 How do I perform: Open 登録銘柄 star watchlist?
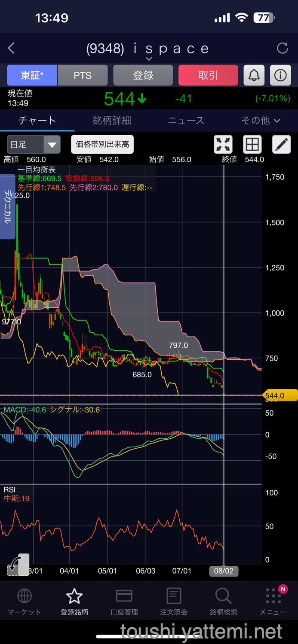click(x=74, y=602)
